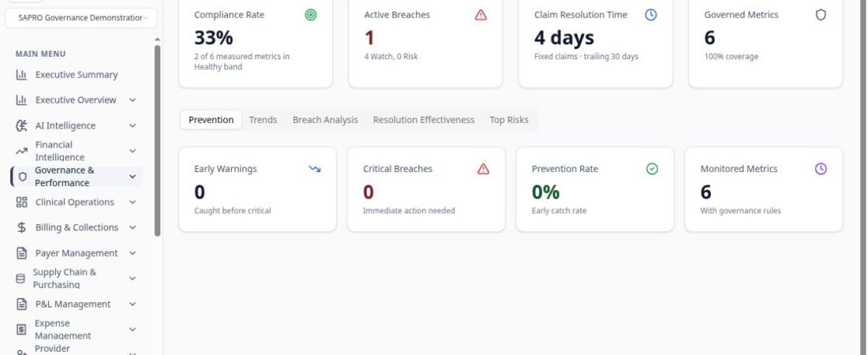The height and width of the screenshot is (355, 868).
Task: Open the Executive Overview menu item
Action: [77, 100]
